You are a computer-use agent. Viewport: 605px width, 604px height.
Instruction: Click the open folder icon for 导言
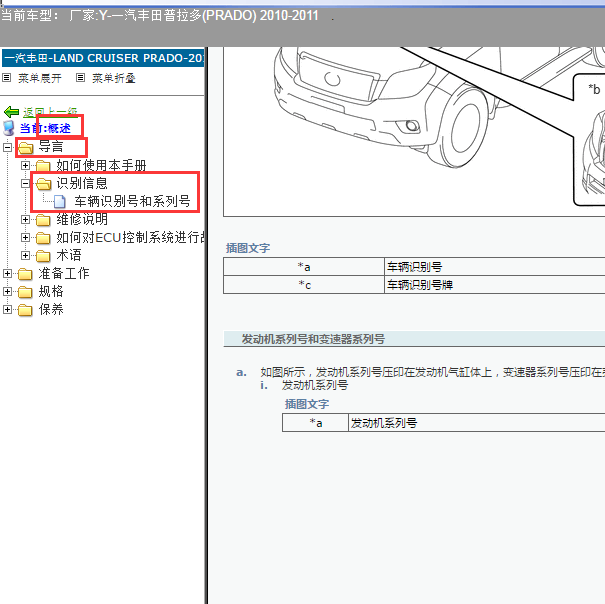[26, 147]
